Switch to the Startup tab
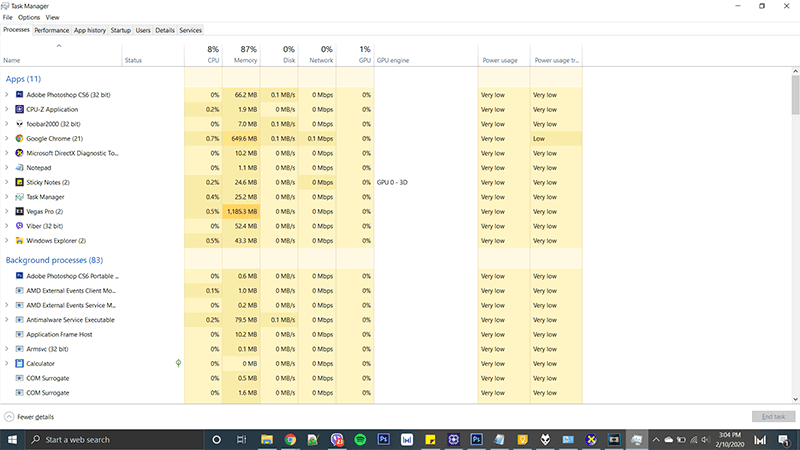800x450 pixels. (120, 30)
